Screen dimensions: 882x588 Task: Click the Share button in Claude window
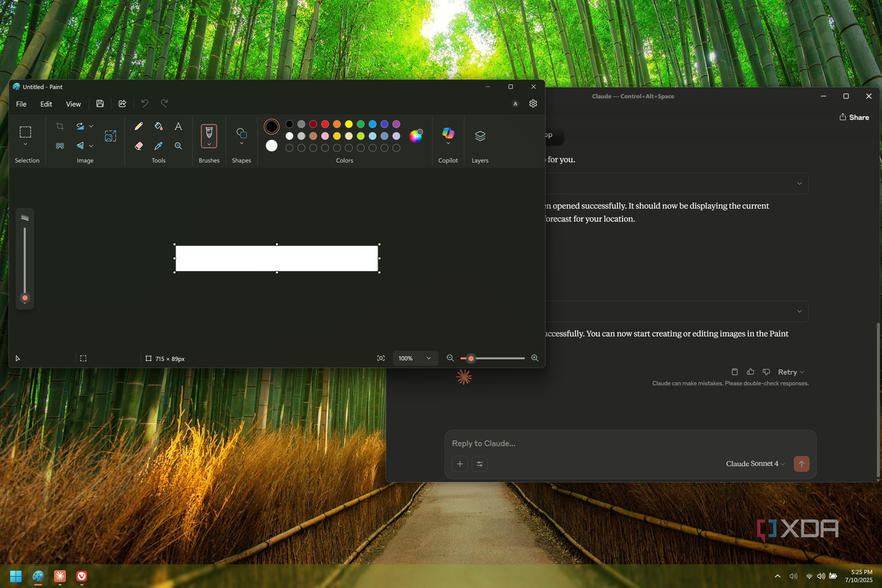click(x=854, y=117)
